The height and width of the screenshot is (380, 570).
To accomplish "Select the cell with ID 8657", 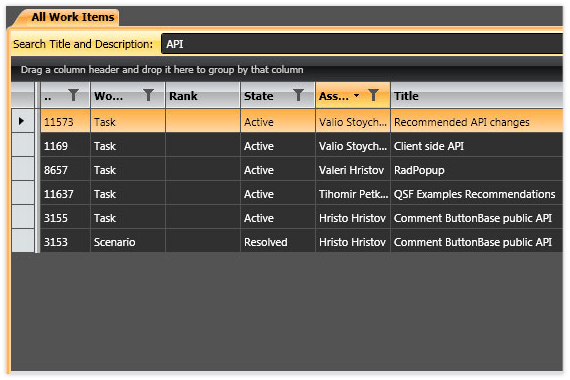I will pos(65,169).
